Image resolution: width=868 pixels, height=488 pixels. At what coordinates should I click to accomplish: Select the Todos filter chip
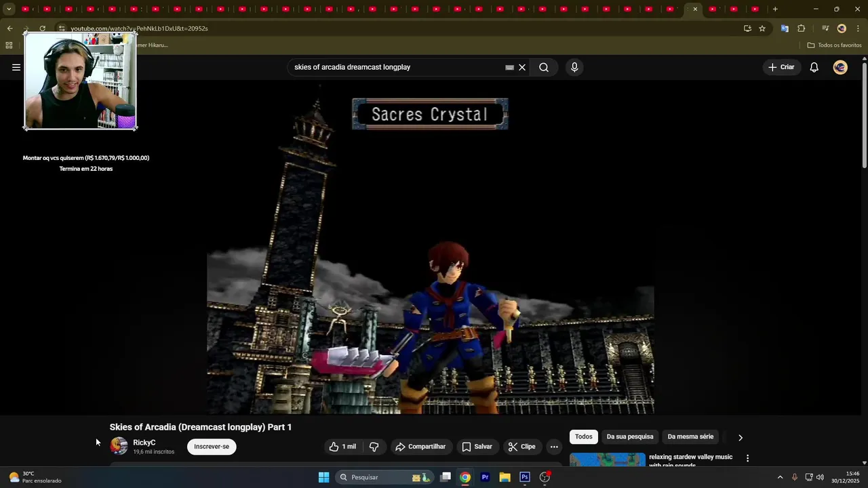(x=583, y=437)
